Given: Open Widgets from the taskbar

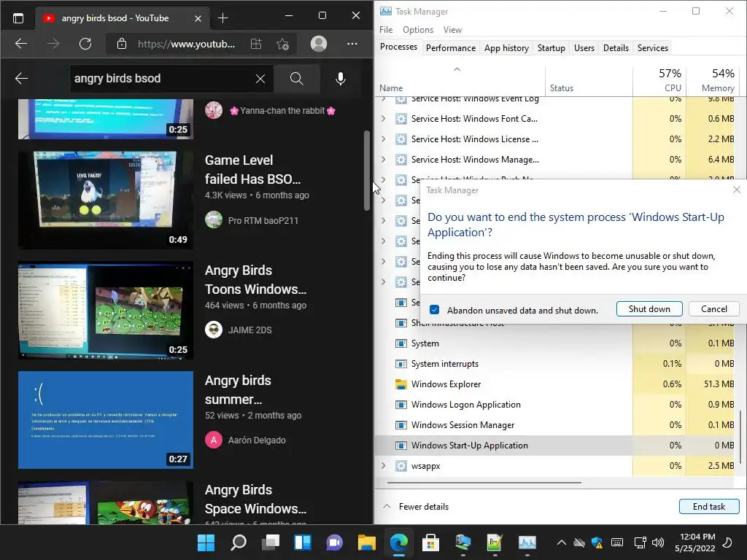Looking at the screenshot, I should pyautogui.click(x=303, y=542).
